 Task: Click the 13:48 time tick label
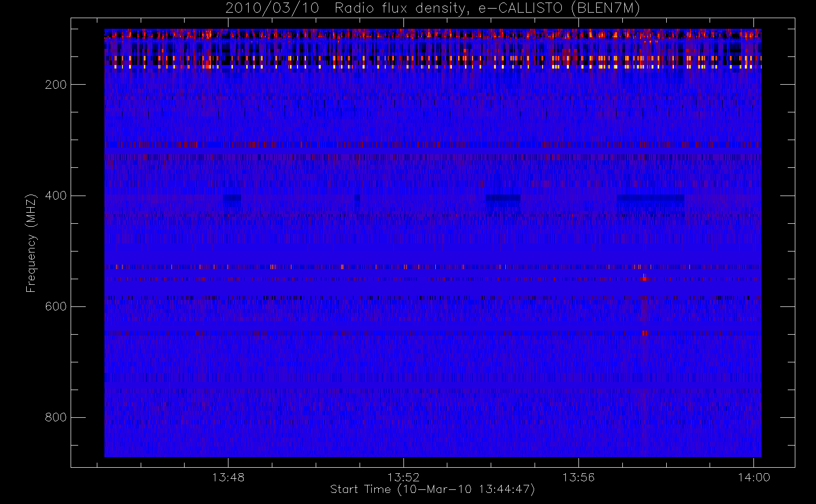(228, 477)
